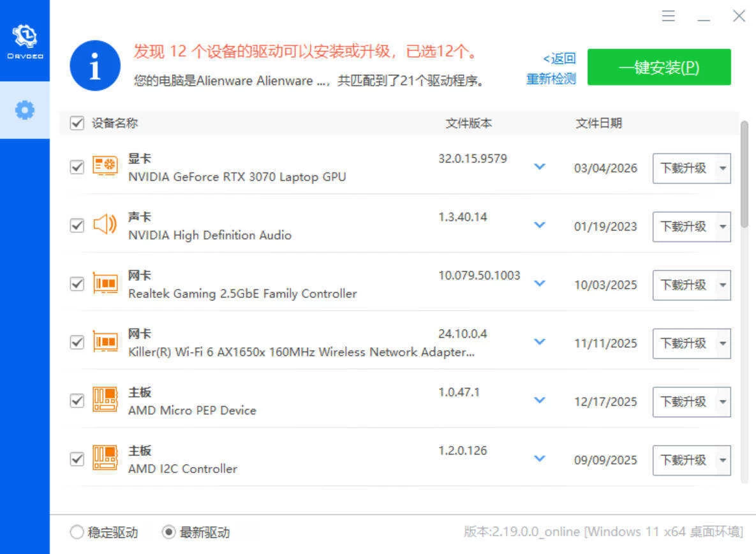Screen dimensions: 756x554
Task: Open the settings gear in the left sidebar
Action: 24,109
